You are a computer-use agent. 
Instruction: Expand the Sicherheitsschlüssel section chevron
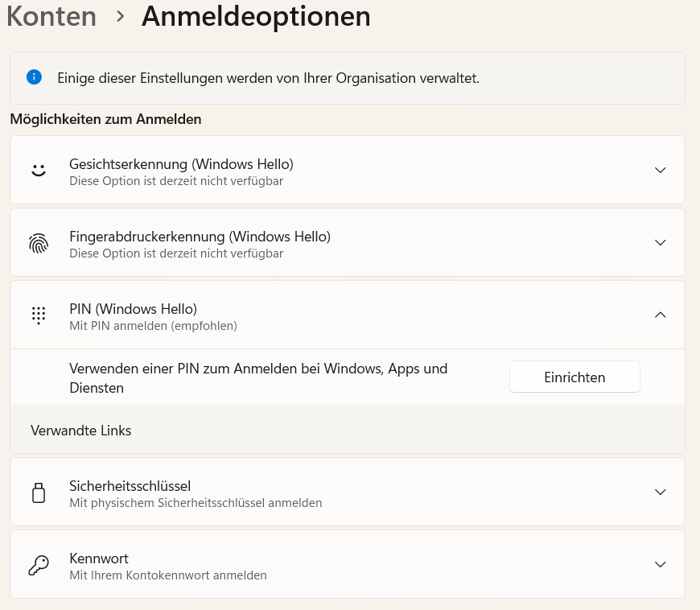pos(660,493)
